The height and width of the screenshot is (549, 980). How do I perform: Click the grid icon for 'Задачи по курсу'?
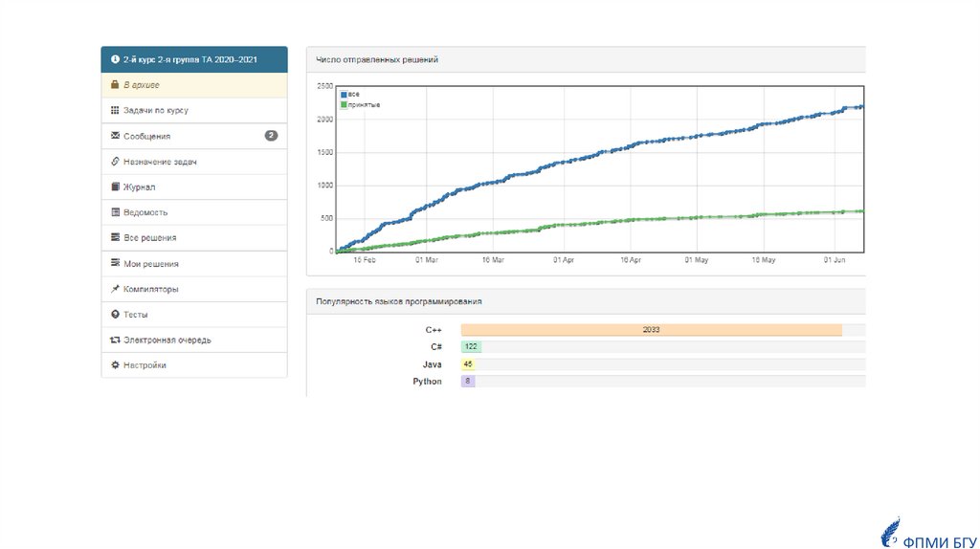[x=115, y=110]
